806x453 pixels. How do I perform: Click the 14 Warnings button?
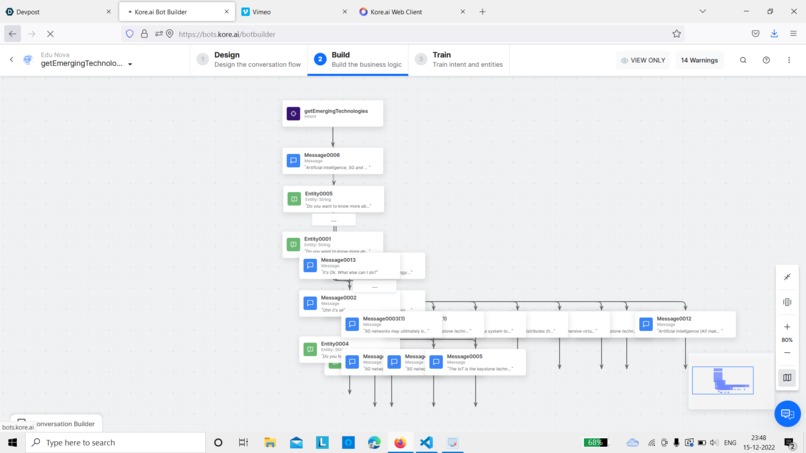coord(699,60)
